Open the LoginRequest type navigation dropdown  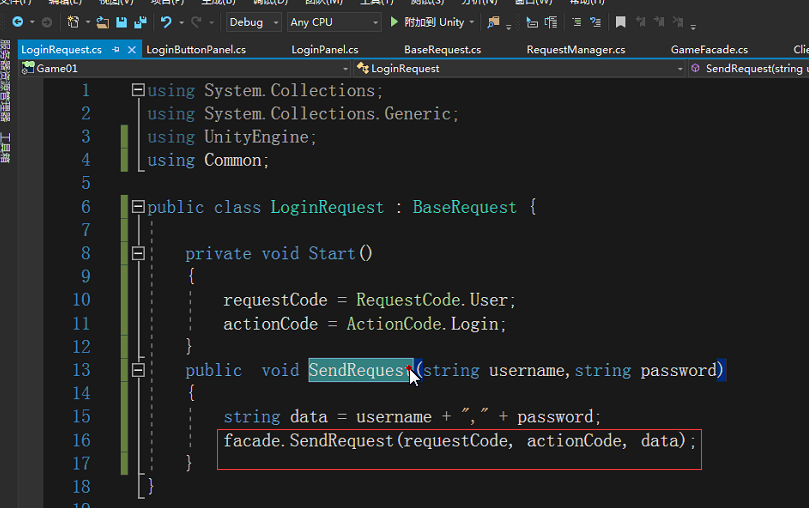pos(520,69)
